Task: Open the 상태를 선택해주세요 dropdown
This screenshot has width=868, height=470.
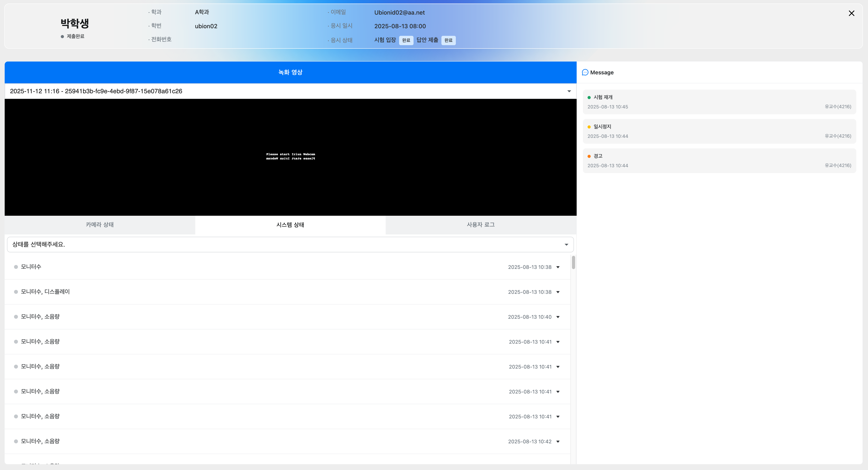Action: pyautogui.click(x=566, y=245)
